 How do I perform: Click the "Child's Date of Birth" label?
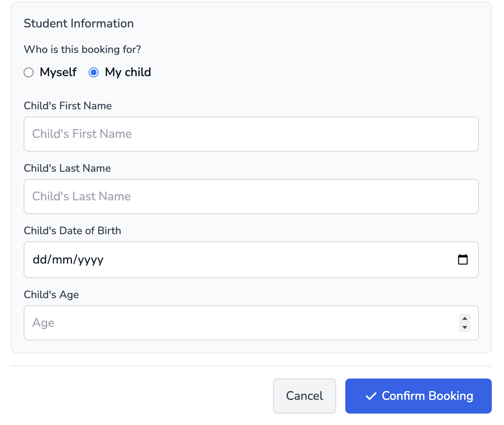(x=72, y=231)
